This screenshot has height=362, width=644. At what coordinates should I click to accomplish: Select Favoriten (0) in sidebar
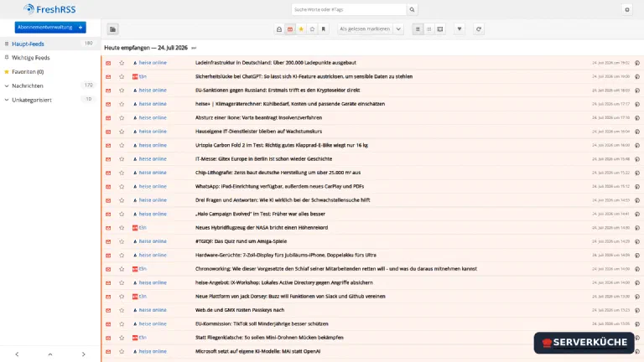[28, 72]
